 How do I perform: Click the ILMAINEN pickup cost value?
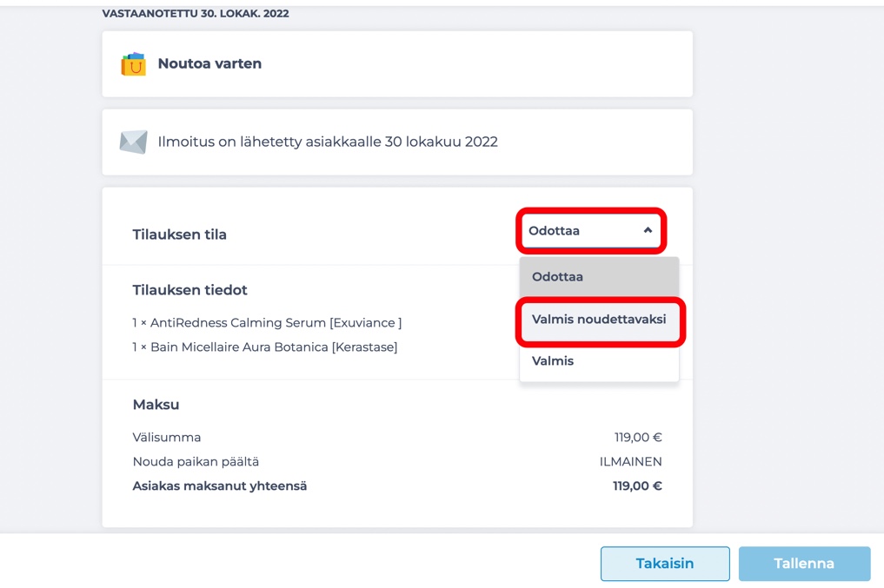(x=630, y=462)
